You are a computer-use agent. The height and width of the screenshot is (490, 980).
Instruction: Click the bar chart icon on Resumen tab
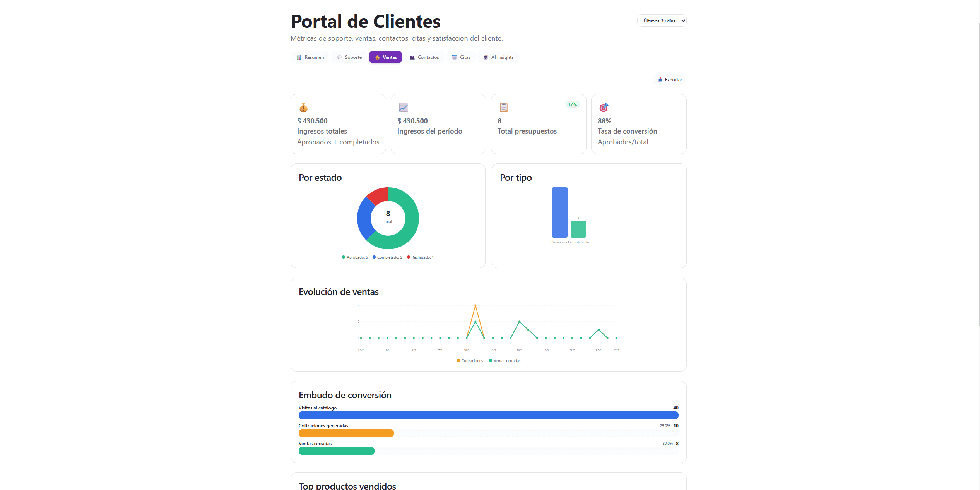point(299,57)
